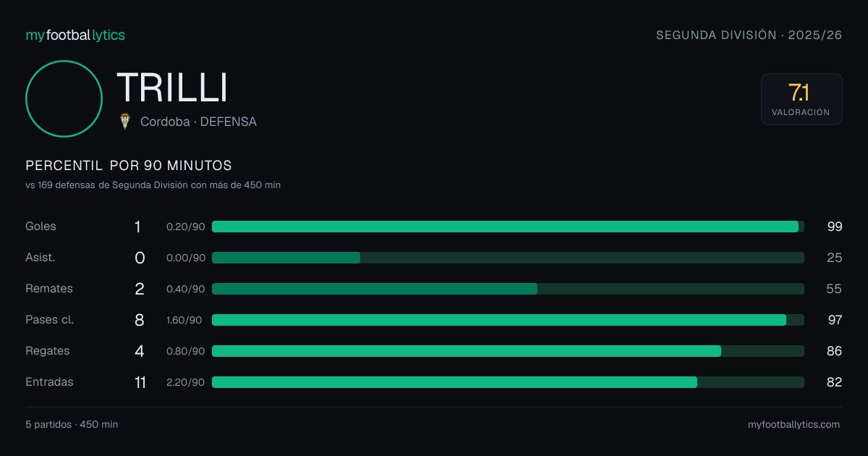Viewport: 868px width, 456px height.
Task: Click the 99 percentile value for Goles
Action: [835, 227]
